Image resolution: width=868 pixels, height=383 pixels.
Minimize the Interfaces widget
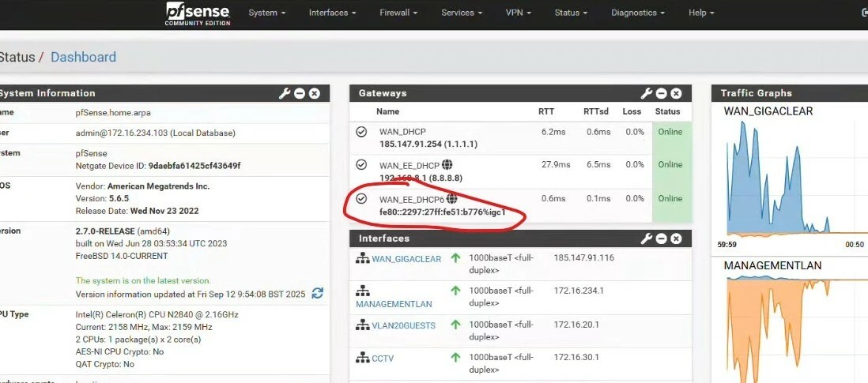[662, 238]
